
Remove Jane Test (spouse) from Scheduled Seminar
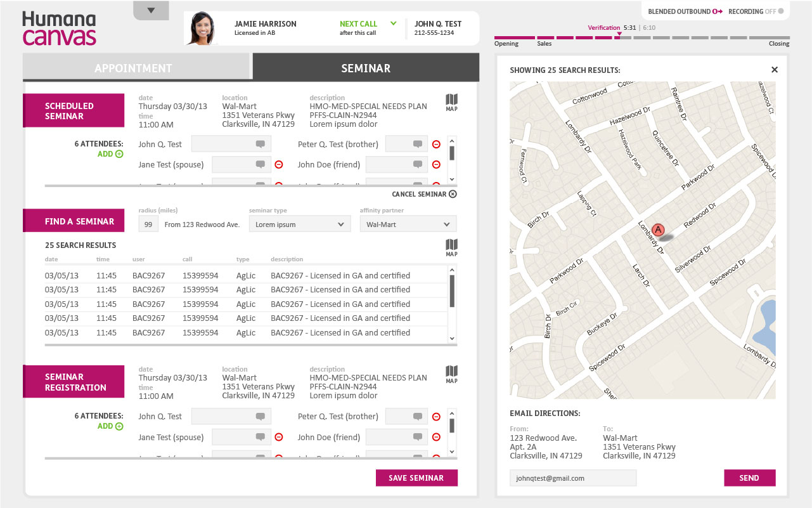[278, 165]
